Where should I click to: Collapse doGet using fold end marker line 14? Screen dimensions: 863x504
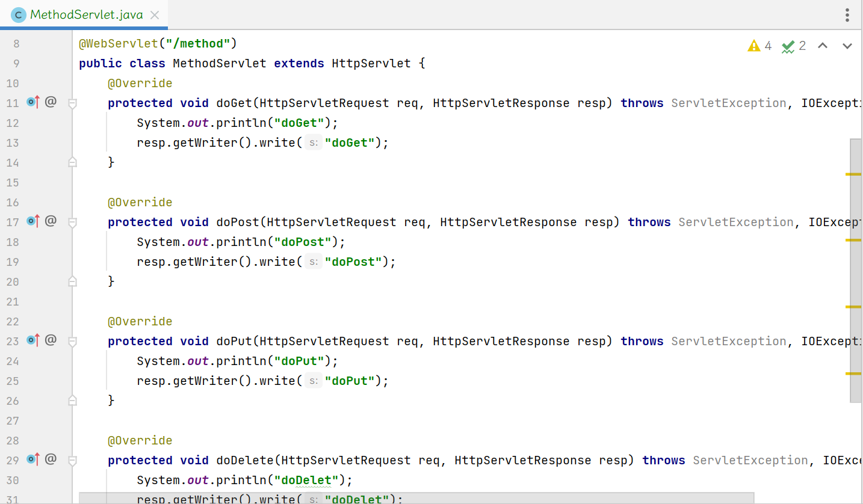pyautogui.click(x=72, y=162)
